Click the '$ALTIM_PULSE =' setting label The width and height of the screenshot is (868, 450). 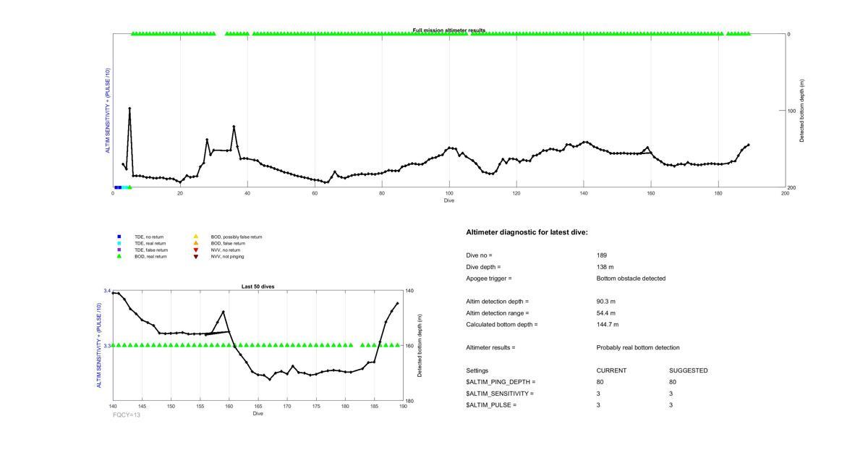coord(491,405)
